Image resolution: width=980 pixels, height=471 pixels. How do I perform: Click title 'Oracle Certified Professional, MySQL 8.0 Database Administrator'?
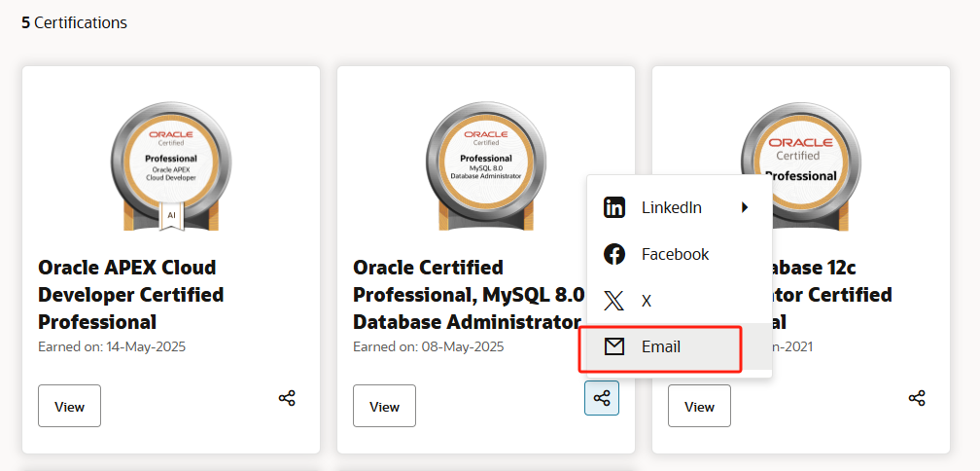[469, 295]
